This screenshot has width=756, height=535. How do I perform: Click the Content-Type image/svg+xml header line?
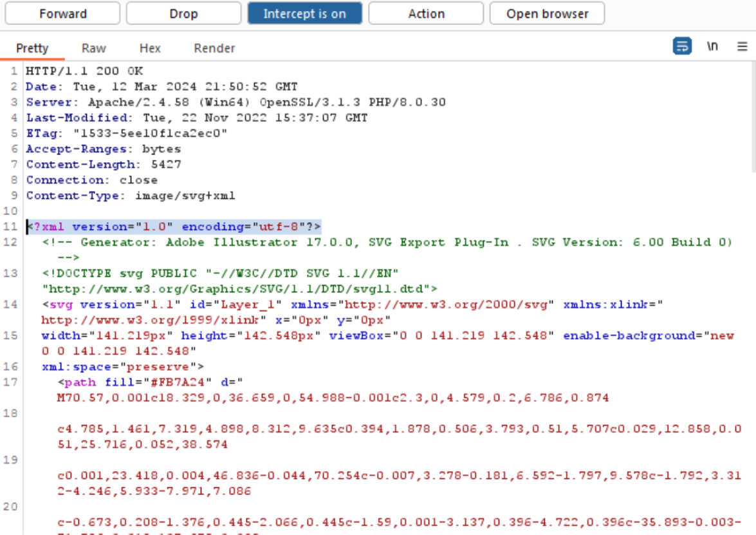pos(131,196)
